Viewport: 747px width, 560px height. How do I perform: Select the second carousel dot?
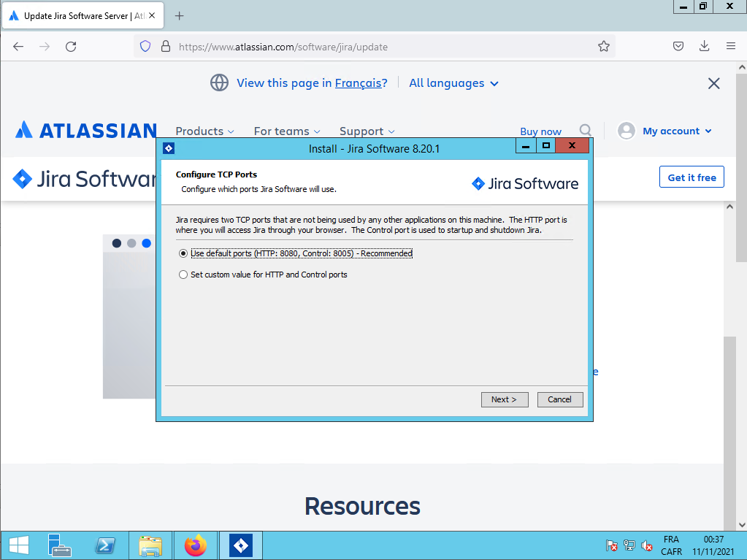131,243
